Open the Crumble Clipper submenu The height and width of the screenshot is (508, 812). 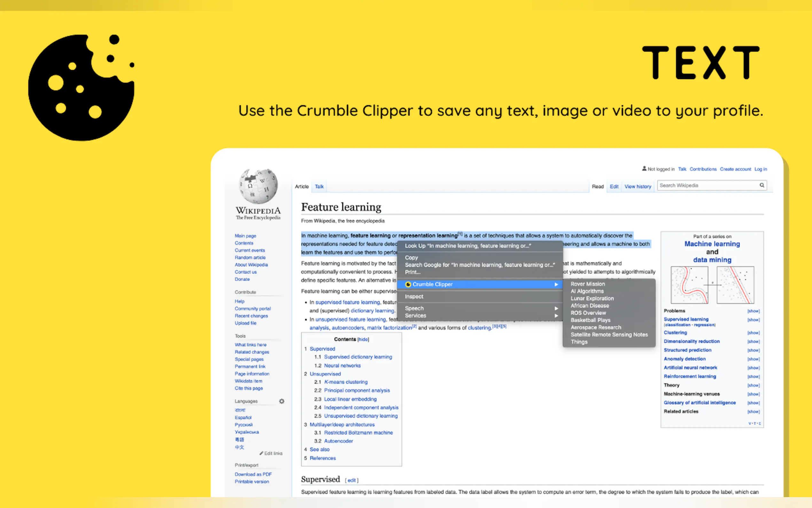(480, 284)
